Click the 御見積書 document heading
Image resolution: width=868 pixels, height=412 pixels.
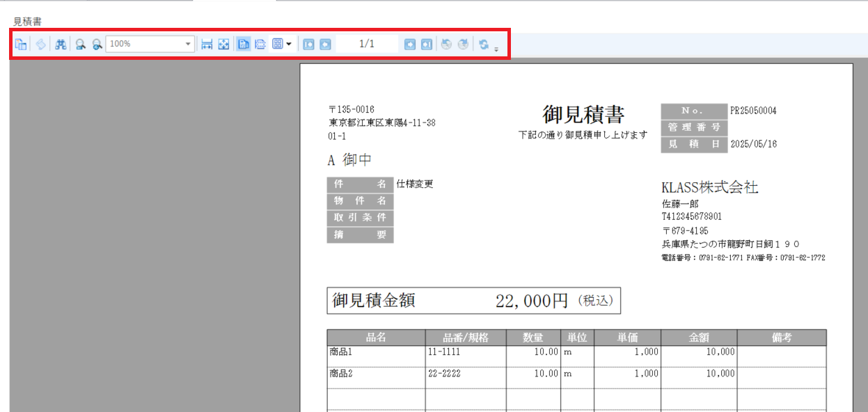click(583, 114)
